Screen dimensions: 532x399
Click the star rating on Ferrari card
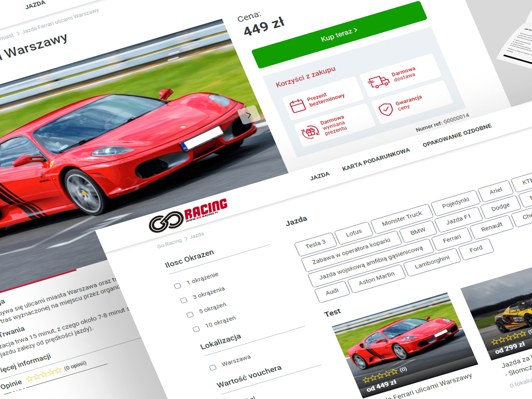pos(380,376)
